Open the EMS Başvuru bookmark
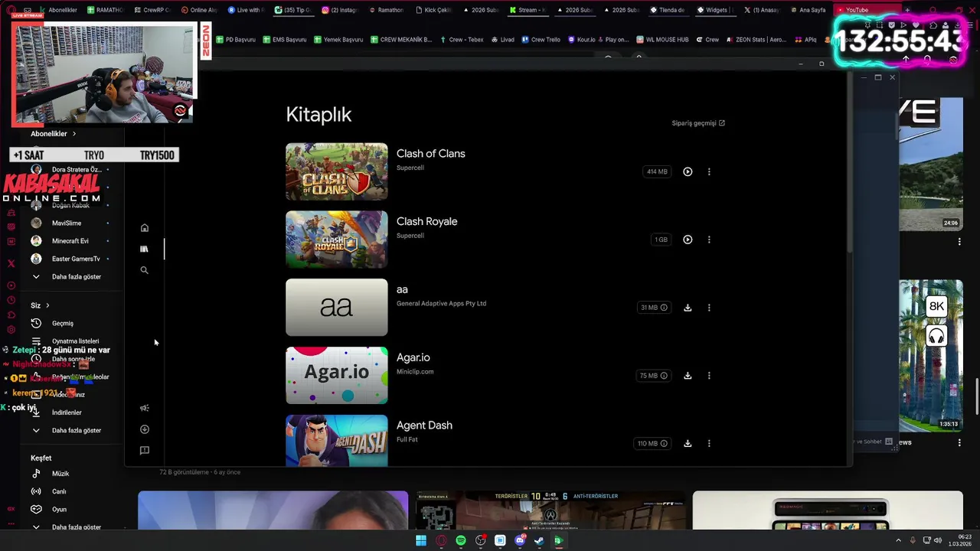 click(x=285, y=40)
